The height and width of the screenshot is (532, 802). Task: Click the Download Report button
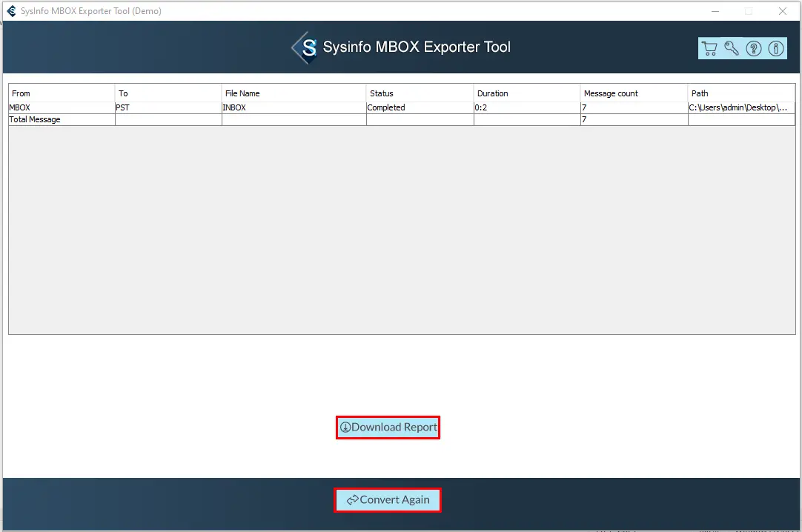[x=388, y=428]
